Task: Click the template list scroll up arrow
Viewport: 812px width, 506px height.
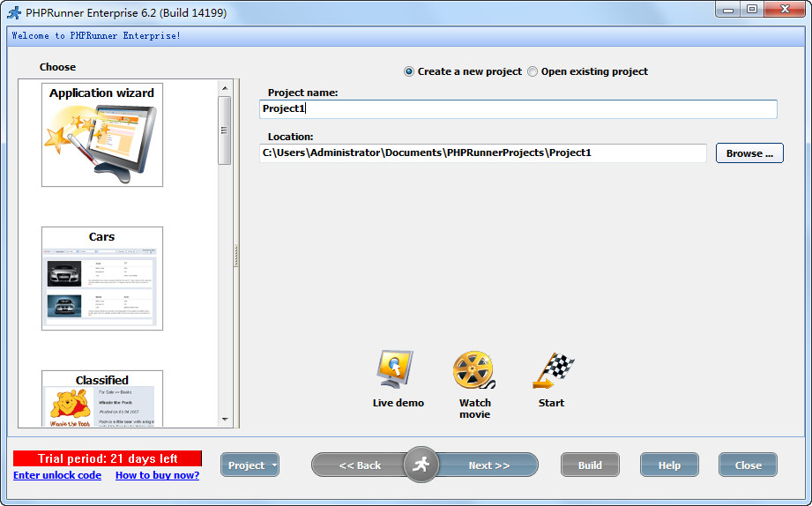Action: coord(225,88)
